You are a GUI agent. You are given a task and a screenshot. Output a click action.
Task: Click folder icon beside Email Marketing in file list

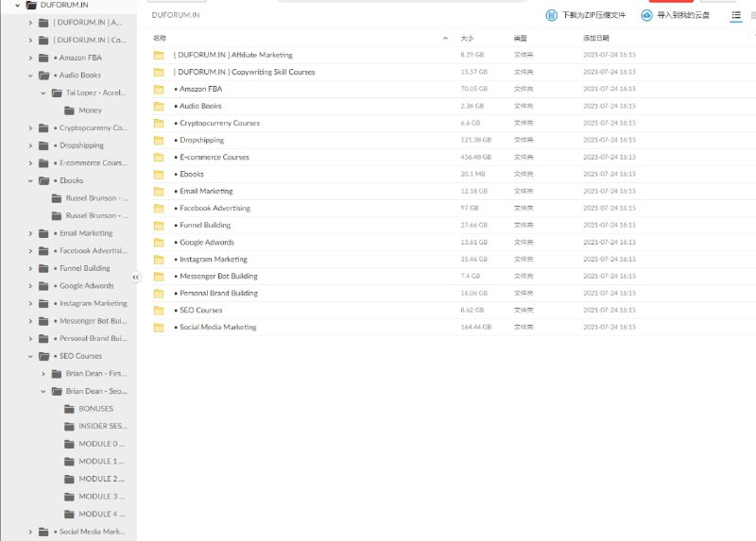[159, 192]
